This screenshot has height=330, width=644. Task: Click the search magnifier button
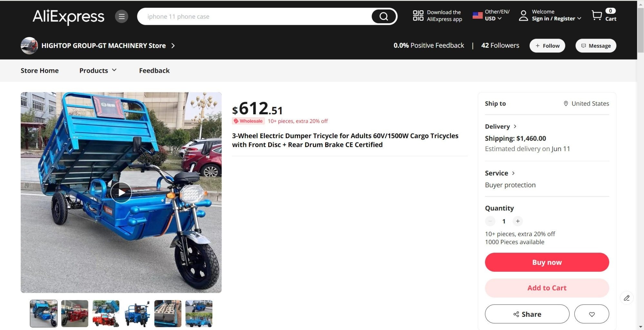tap(384, 16)
